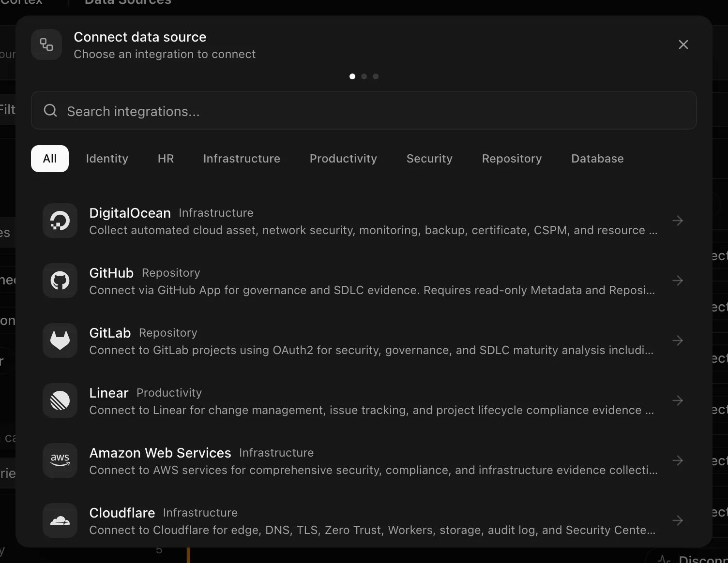Viewport: 728px width, 563px height.
Task: Filter integrations by Identity
Action: click(x=107, y=159)
